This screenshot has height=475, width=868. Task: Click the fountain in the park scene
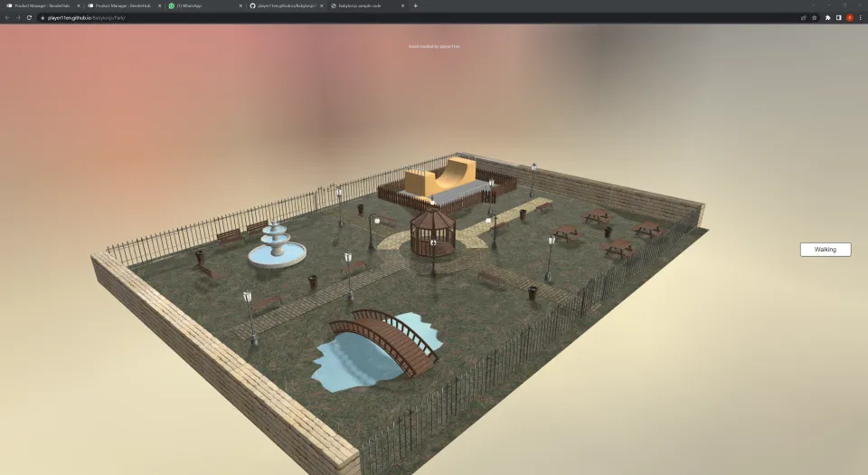(277, 245)
